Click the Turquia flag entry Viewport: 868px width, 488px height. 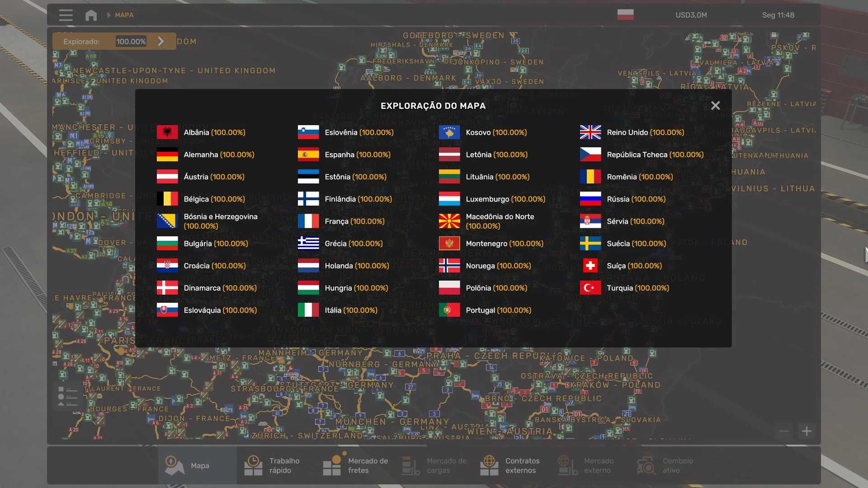(590, 288)
